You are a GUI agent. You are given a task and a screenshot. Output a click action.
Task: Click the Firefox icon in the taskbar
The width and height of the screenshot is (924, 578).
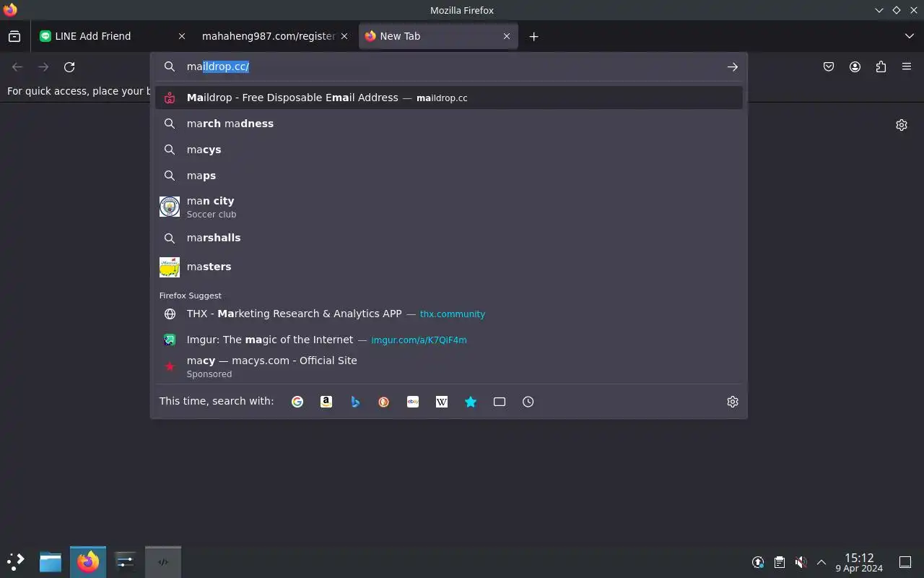coord(88,561)
